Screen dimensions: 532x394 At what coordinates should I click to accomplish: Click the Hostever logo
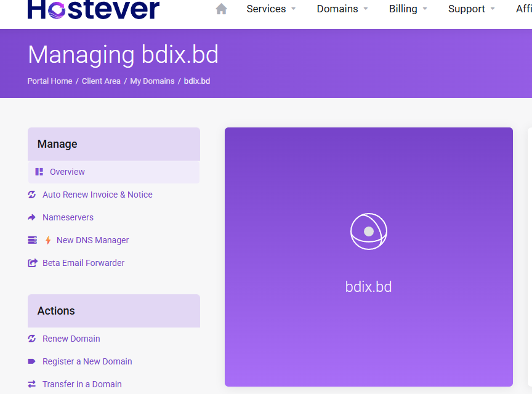pyautogui.click(x=94, y=9)
